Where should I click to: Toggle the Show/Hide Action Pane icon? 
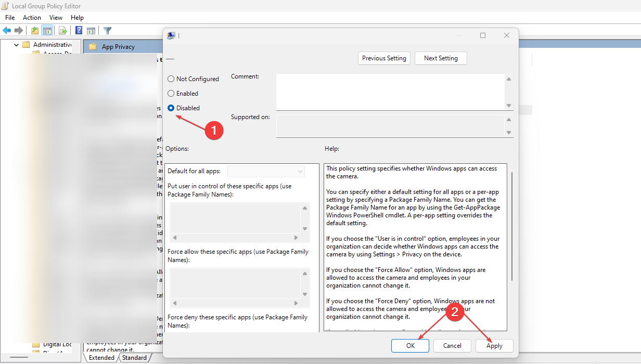coord(91,31)
